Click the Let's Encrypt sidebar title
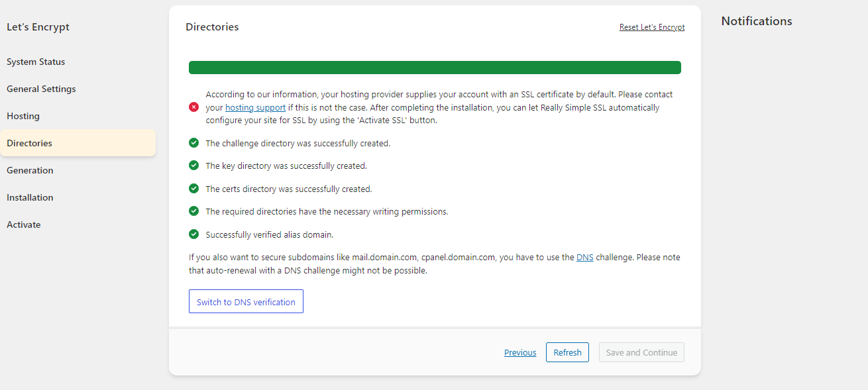The image size is (868, 390). [x=38, y=27]
